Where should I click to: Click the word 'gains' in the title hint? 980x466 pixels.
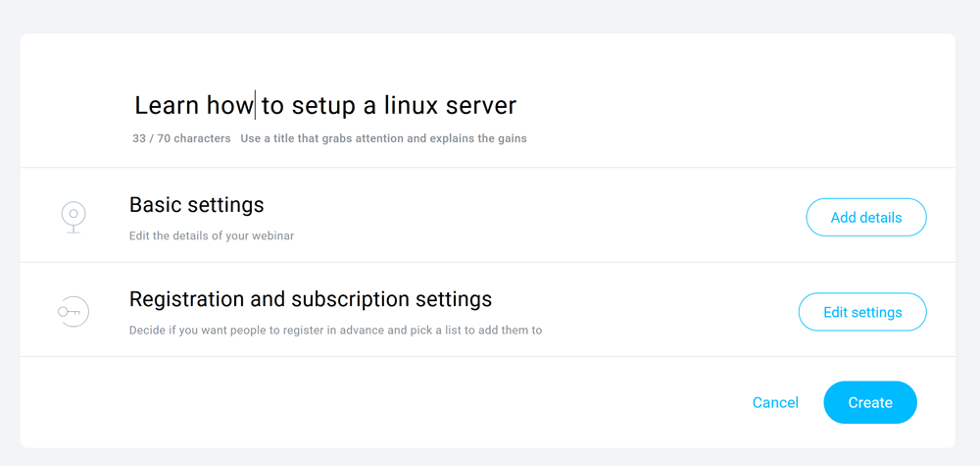(511, 138)
